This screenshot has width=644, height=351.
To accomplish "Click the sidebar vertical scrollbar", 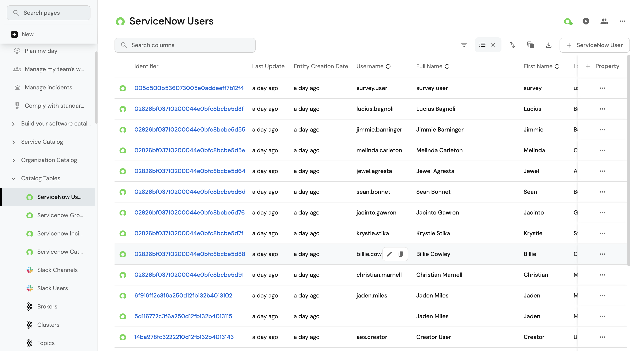I will coord(96,88).
